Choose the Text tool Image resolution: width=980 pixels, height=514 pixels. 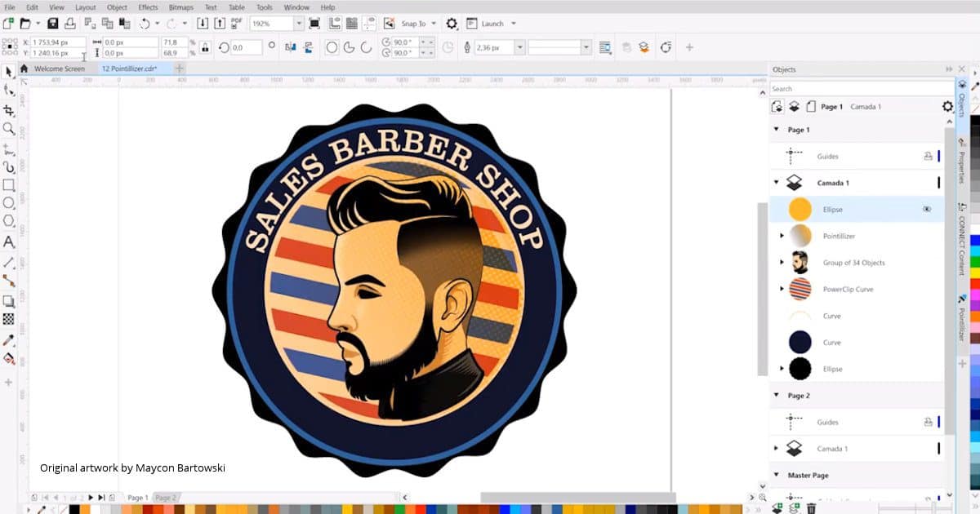(9, 242)
